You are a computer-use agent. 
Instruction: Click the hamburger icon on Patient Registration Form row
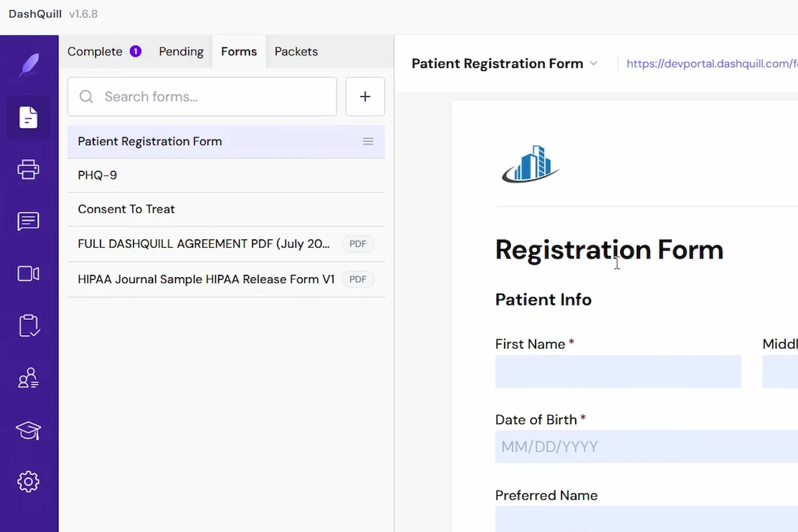pyautogui.click(x=368, y=142)
